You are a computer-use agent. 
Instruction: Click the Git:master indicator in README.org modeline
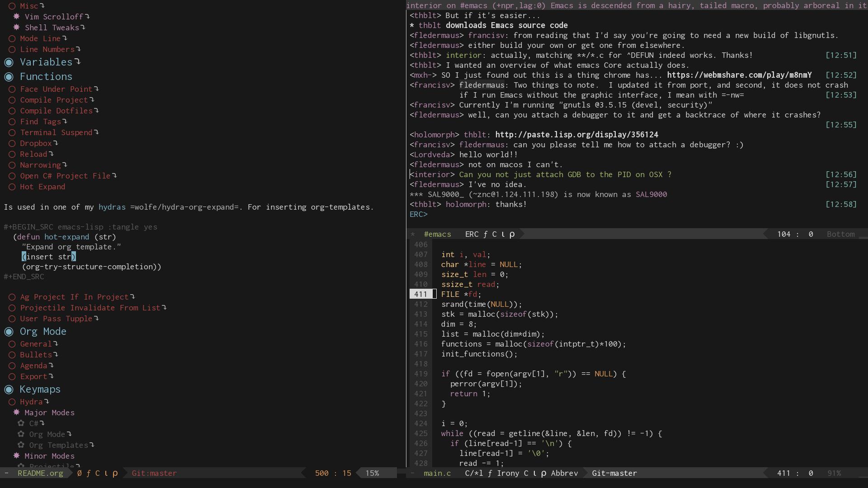tap(154, 473)
